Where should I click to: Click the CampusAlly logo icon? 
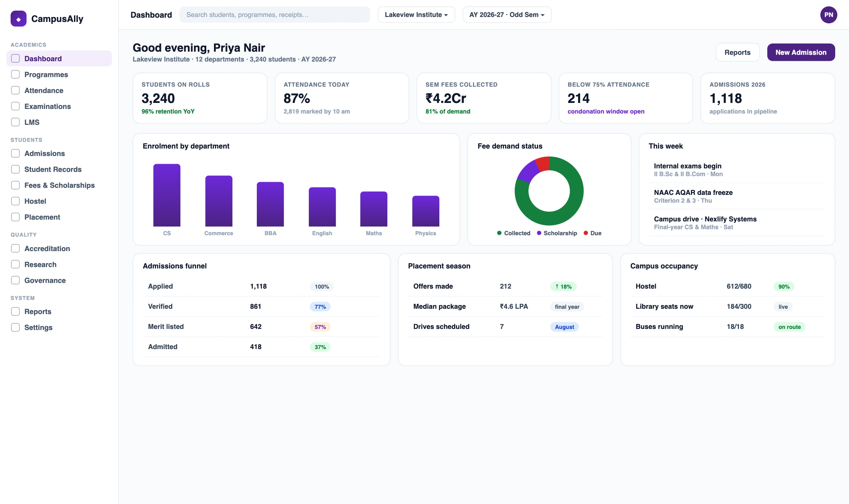(x=18, y=19)
